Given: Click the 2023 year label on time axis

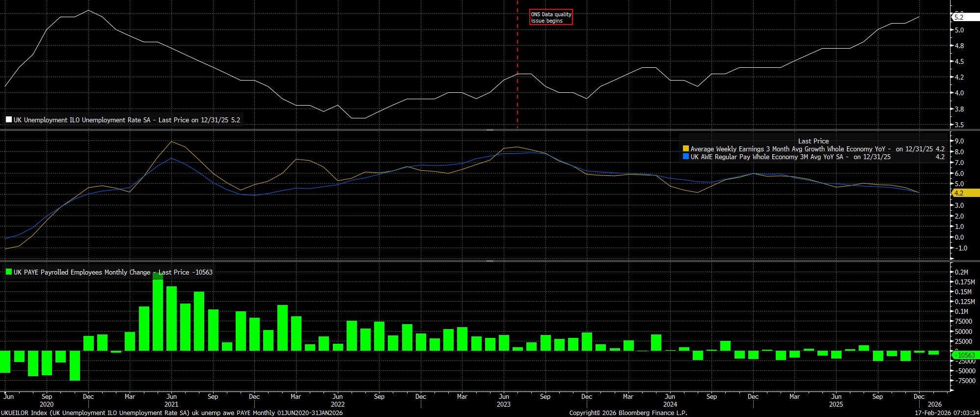Looking at the screenshot, I should [504, 405].
